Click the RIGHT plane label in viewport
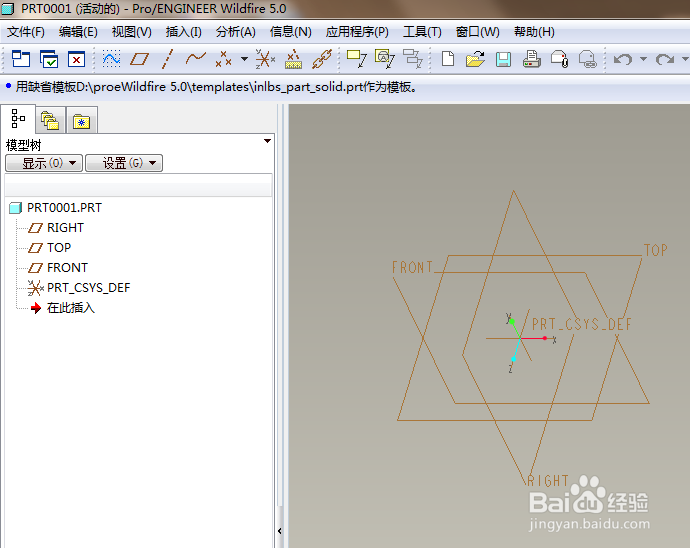The width and height of the screenshot is (690, 548). tap(548, 481)
